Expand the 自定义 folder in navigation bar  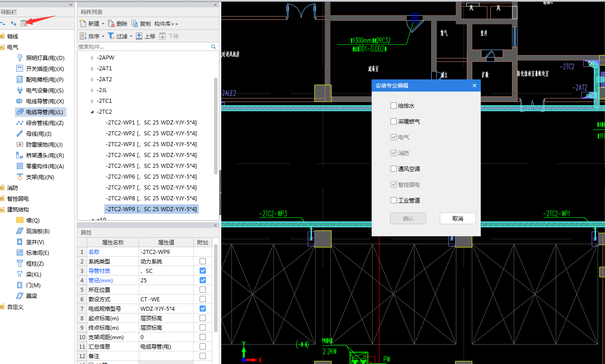coord(2,307)
